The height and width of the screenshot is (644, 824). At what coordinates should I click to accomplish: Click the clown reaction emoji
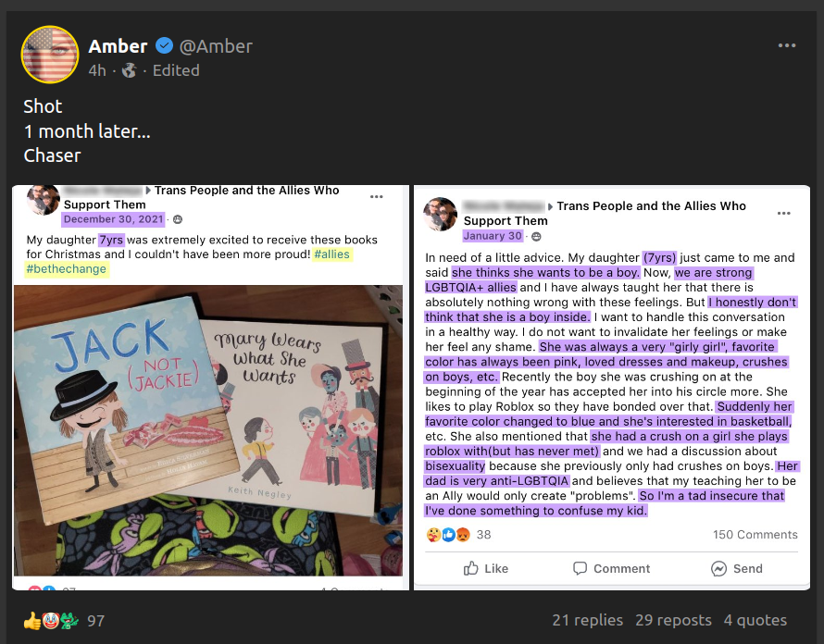pyautogui.click(x=50, y=621)
